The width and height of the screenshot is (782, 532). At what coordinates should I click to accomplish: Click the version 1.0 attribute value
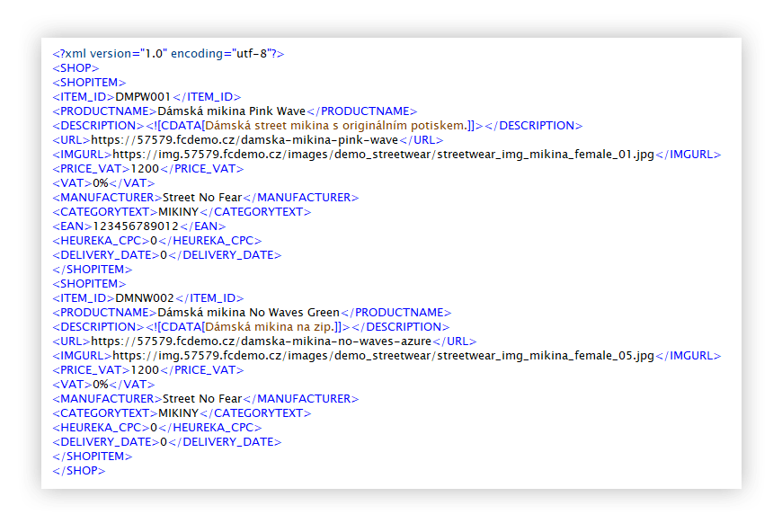[x=149, y=54]
